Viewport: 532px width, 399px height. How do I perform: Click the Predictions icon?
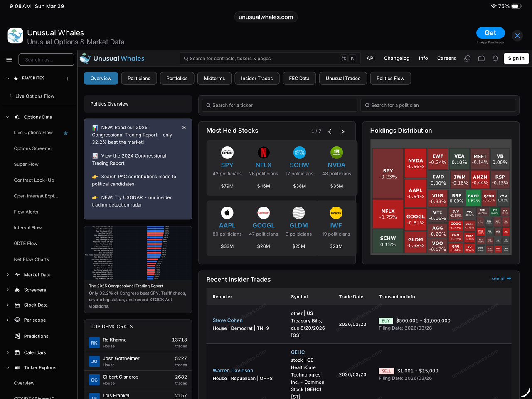(17, 336)
